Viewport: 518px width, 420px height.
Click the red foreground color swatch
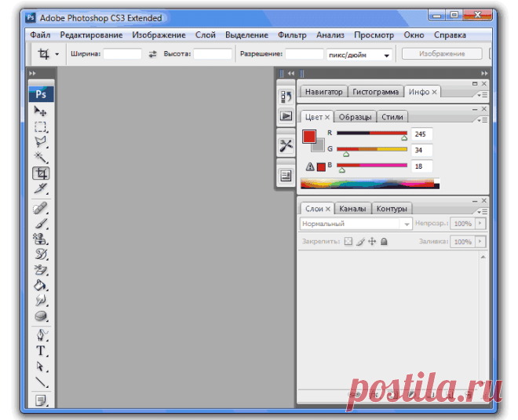point(309,137)
